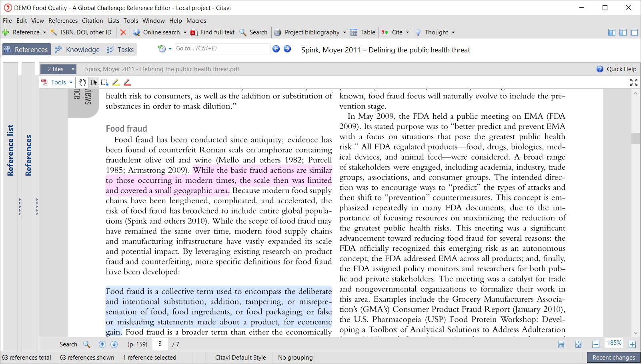Select the text selection cursor tool
The image size is (641, 364).
click(94, 82)
